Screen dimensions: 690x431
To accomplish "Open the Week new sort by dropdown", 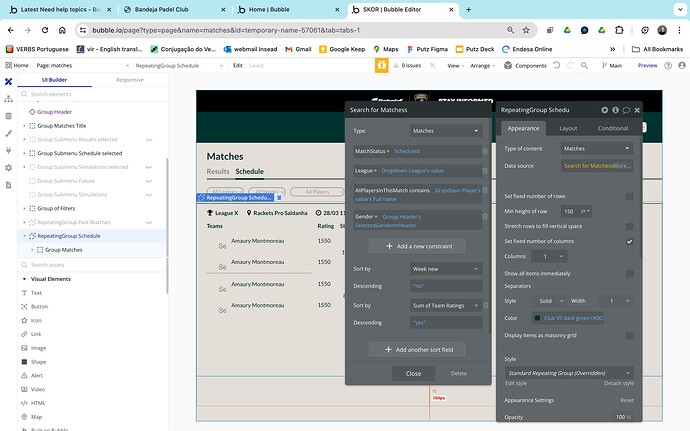I will tap(446, 269).
